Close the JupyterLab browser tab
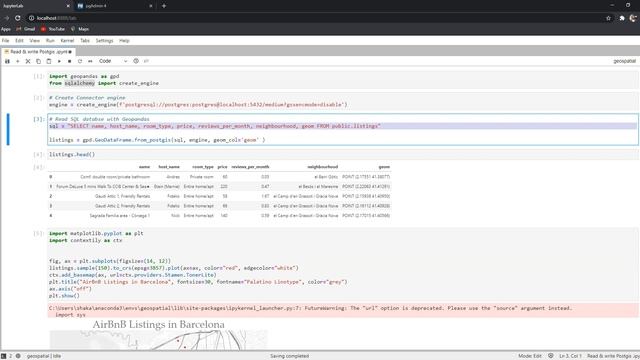Image resolution: width=640 pixels, height=360 pixels. point(68,6)
